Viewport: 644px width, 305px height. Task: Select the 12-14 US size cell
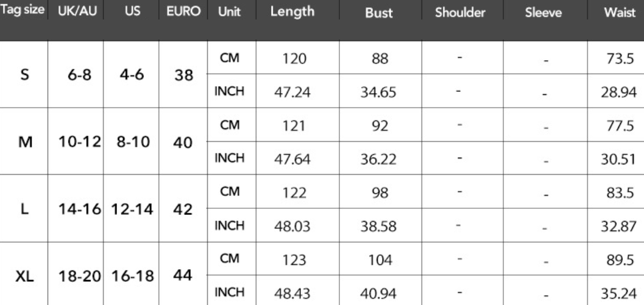coord(132,210)
